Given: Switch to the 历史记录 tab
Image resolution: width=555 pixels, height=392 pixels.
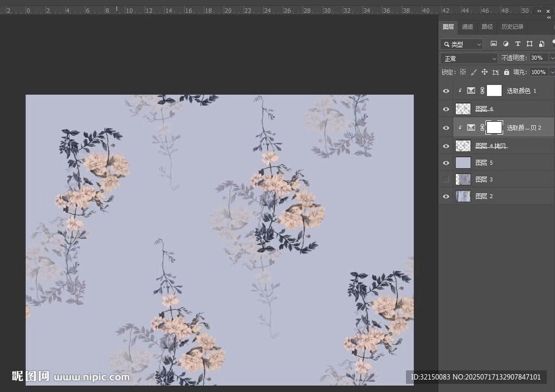Looking at the screenshot, I should pos(512,27).
